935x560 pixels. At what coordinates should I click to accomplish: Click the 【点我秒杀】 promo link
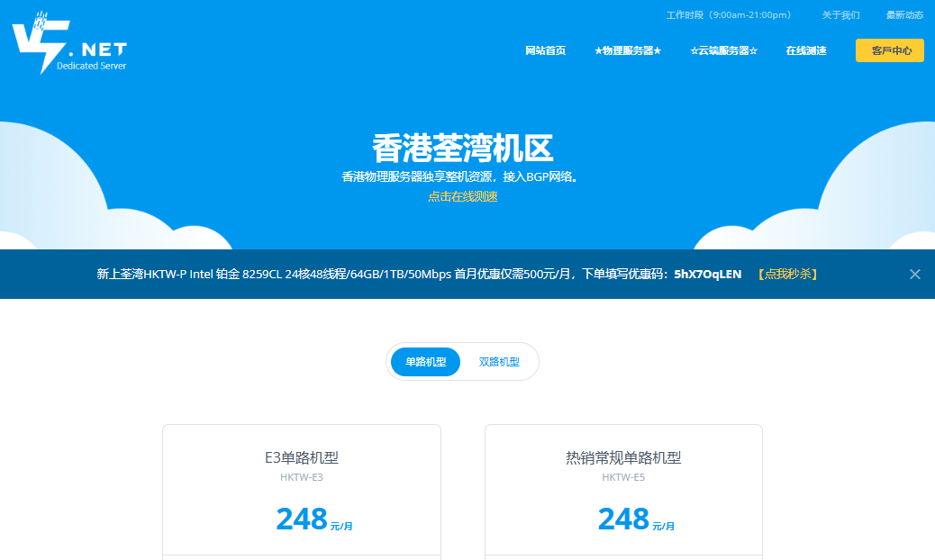tap(787, 274)
